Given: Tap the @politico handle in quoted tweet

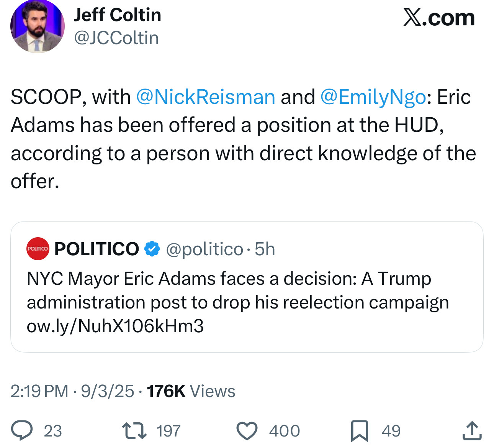Looking at the screenshot, I should 204,249.
